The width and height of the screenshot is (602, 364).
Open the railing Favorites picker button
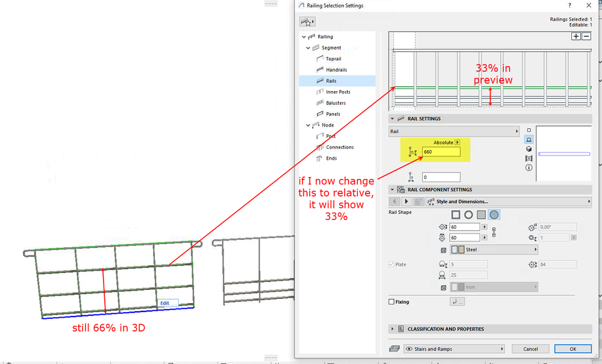tap(307, 22)
